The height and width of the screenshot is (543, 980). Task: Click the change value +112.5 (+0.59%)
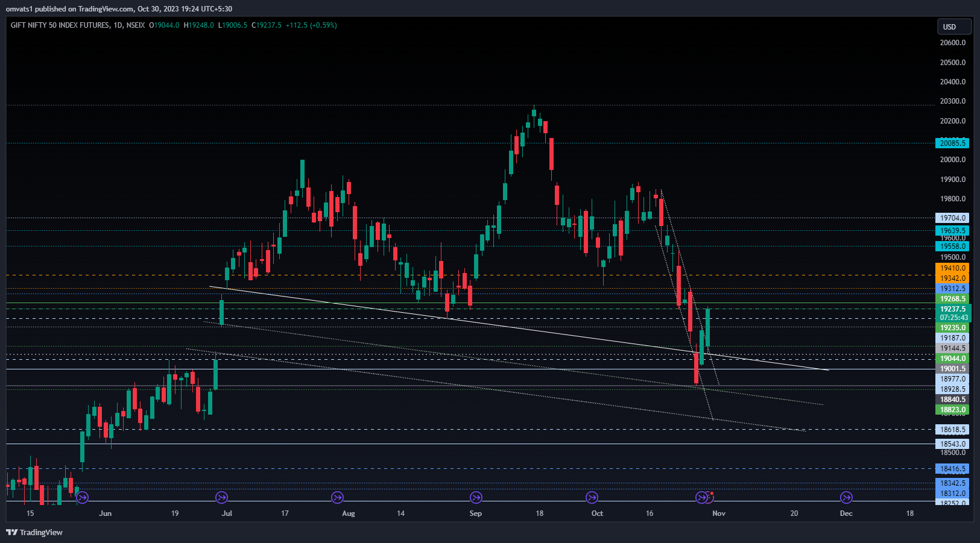[x=311, y=25]
